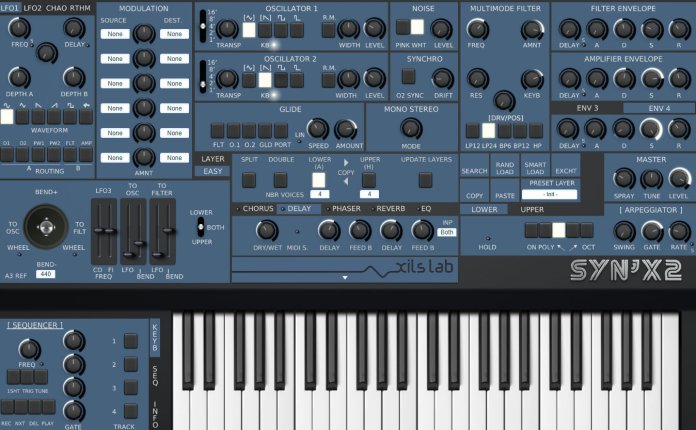Click the RAND LOAD button
696x430 pixels.
tap(504, 167)
